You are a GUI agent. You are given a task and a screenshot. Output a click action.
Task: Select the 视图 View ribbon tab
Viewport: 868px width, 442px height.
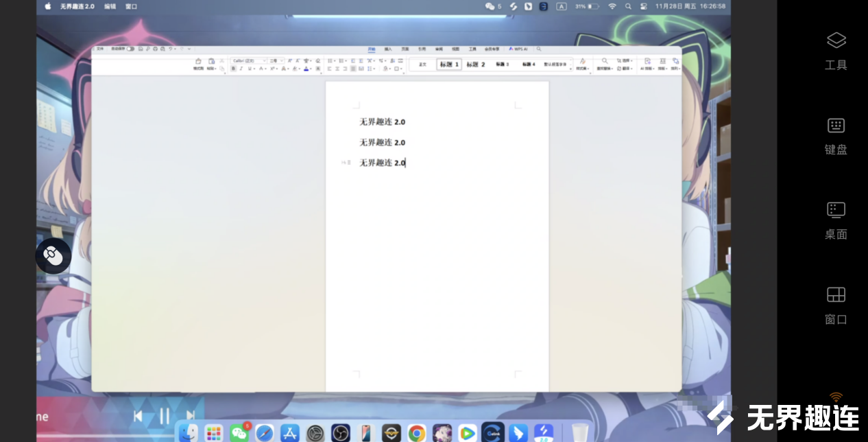tap(455, 49)
